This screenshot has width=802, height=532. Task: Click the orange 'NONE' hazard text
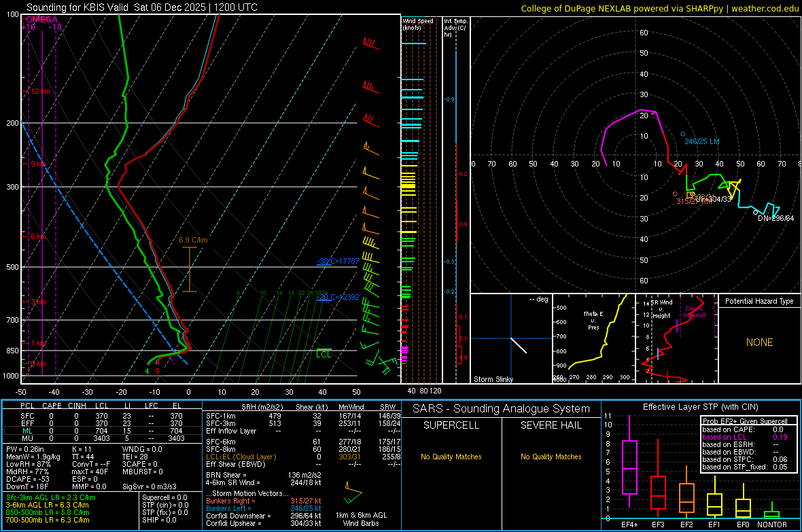[x=759, y=342]
